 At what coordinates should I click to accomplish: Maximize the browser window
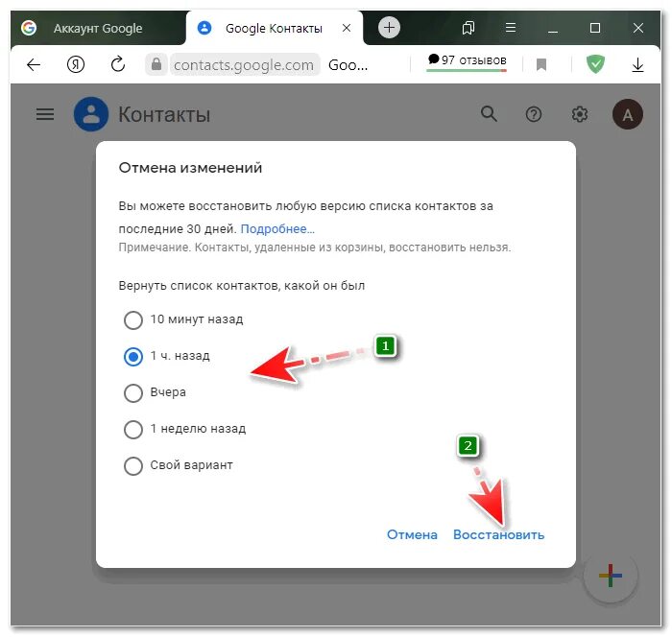(x=595, y=28)
